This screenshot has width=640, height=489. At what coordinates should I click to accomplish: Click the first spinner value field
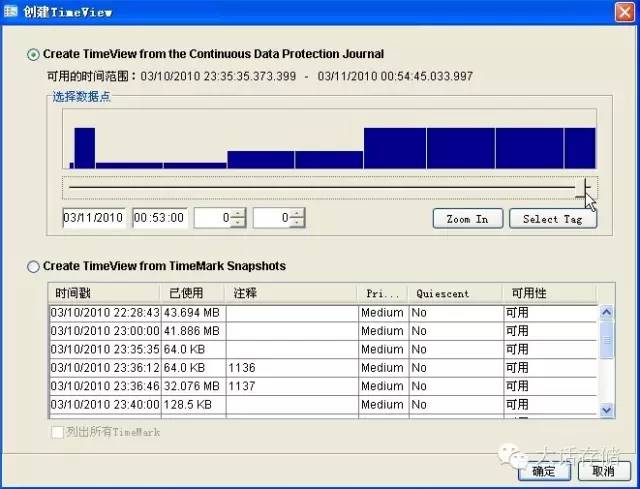coord(212,218)
